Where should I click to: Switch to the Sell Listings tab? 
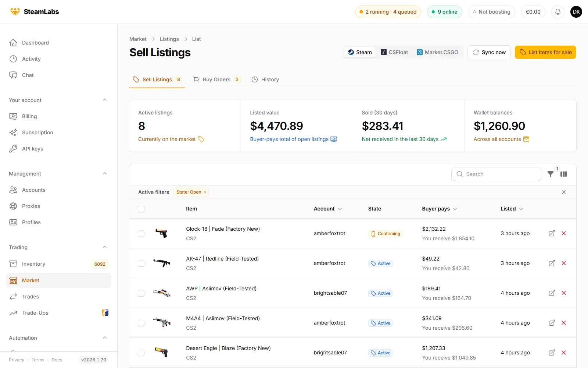(157, 79)
